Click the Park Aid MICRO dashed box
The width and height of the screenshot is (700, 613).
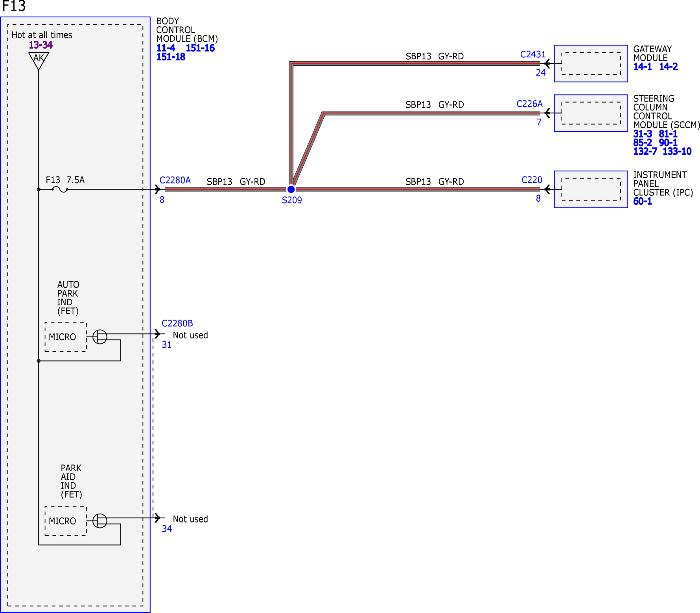coord(65,521)
